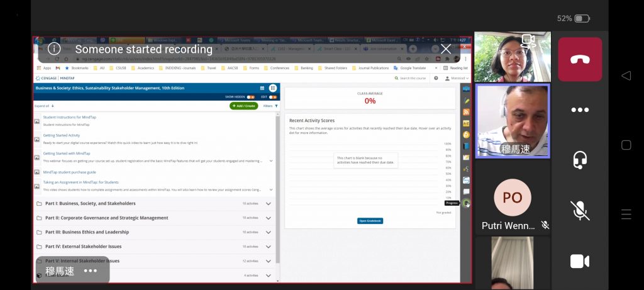Open Student Instructions for MindTap link
This screenshot has width=644, height=290.
[69, 117]
